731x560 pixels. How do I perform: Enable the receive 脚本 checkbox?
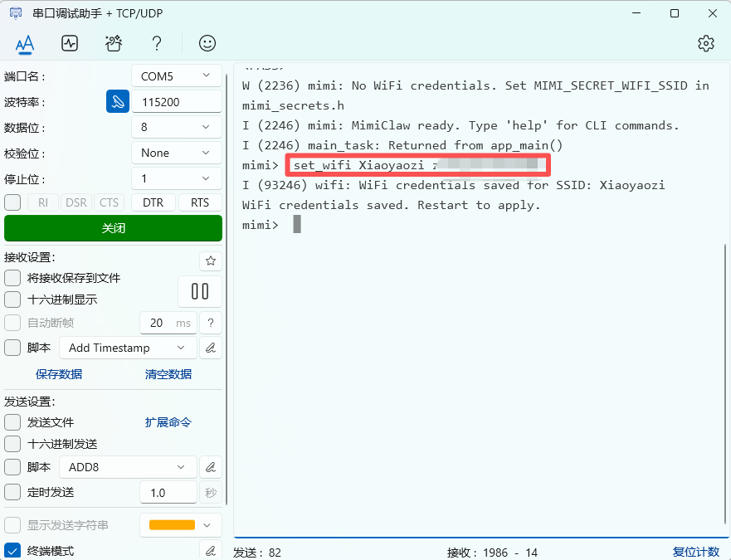12,348
